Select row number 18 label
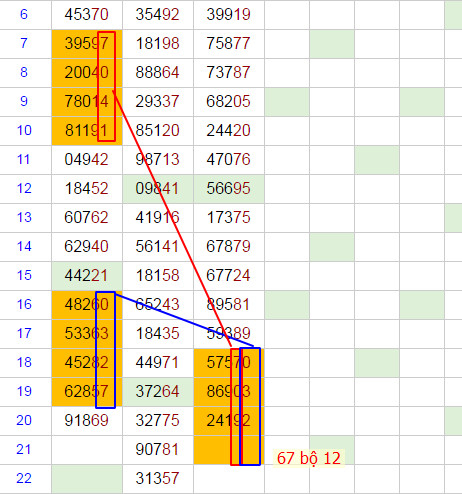Screen dimensions: 462x494 pyautogui.click(x=24, y=363)
